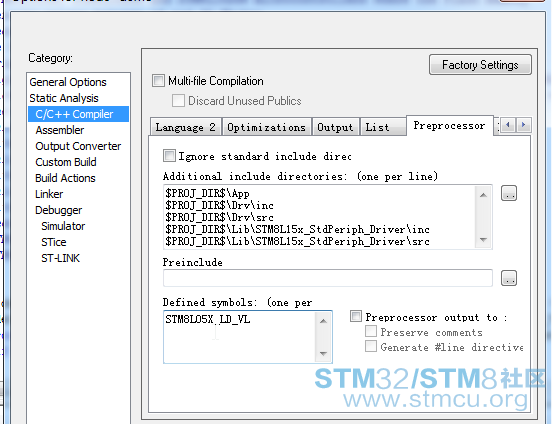This screenshot has height=424, width=552.
Task: Select C/C++ Compiler category
Action: pos(79,114)
